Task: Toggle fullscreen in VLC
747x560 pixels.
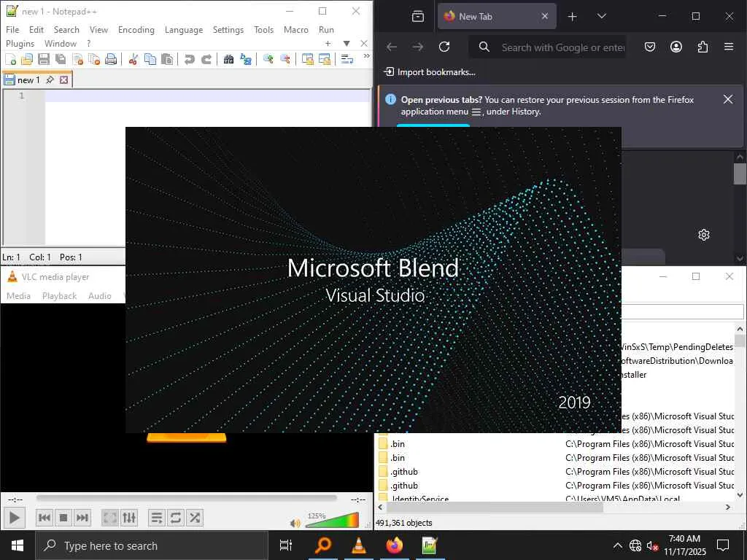Action: click(x=110, y=518)
